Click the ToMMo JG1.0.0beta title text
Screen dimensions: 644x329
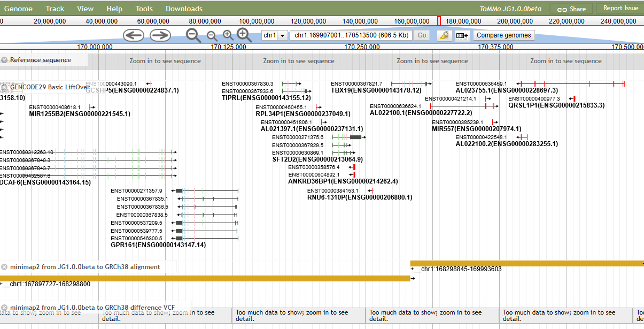[510, 9]
